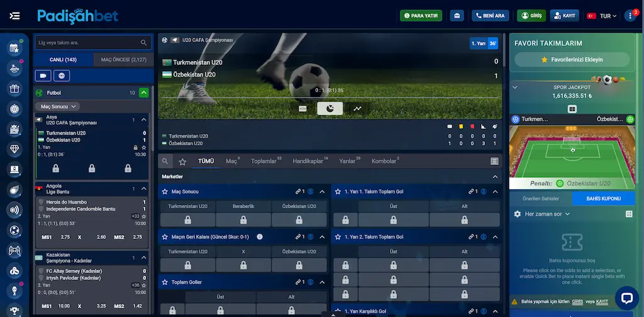Viewport: 644px width, 317px height.
Task: Select the Yarılar markets tab
Action: [x=350, y=161]
